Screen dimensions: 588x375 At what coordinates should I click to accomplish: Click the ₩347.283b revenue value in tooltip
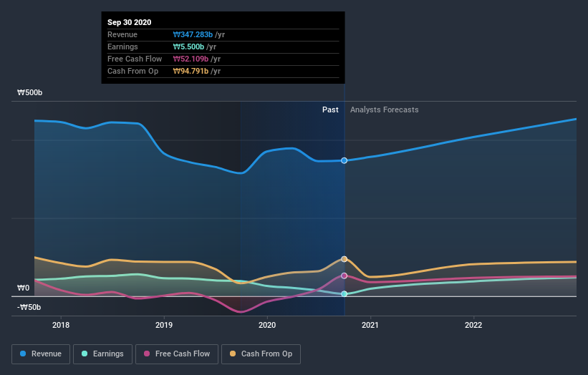point(193,34)
